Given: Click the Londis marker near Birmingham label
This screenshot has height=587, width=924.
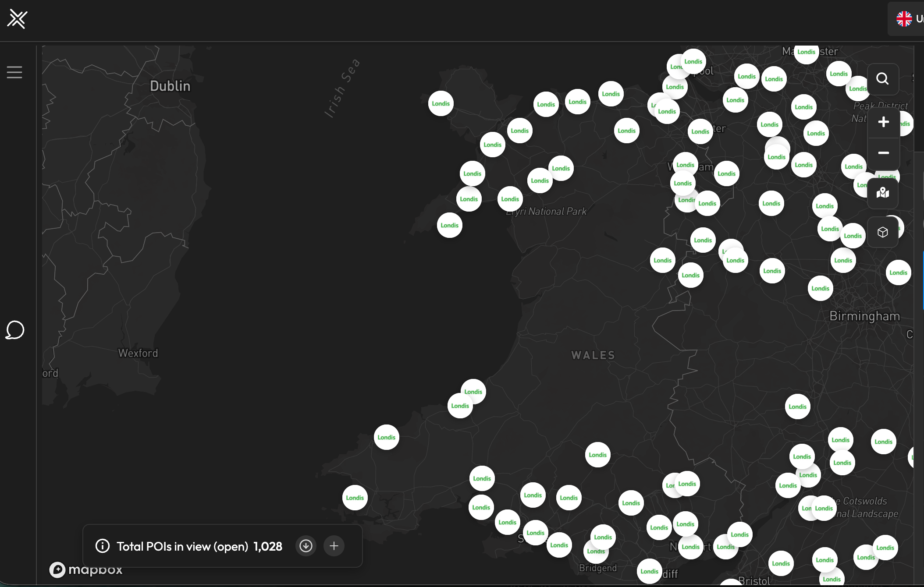Looking at the screenshot, I should [x=820, y=289].
